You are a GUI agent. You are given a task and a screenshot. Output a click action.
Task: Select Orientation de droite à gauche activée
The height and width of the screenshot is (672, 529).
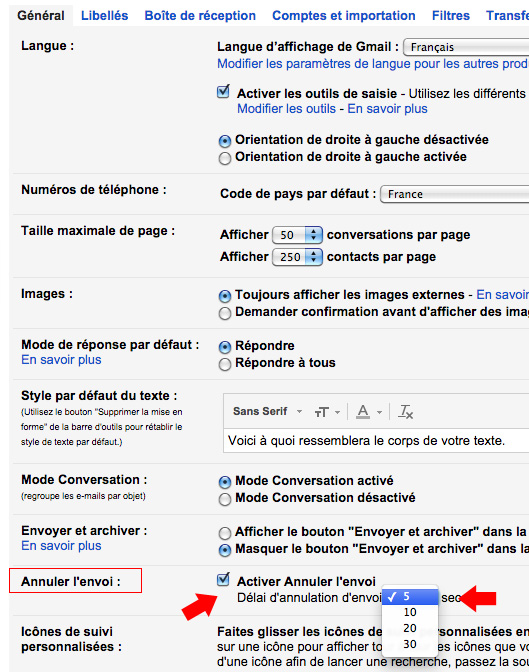click(x=225, y=158)
